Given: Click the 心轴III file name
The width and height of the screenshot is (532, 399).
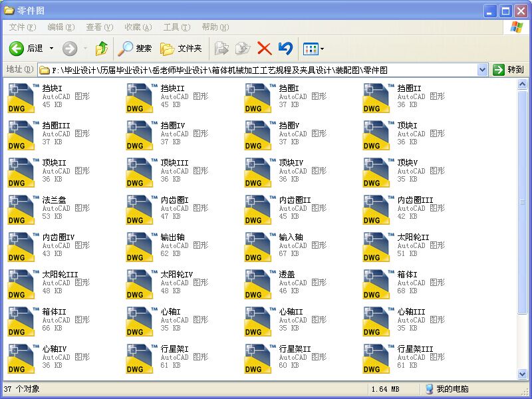Looking at the screenshot, I should pos(411,312).
